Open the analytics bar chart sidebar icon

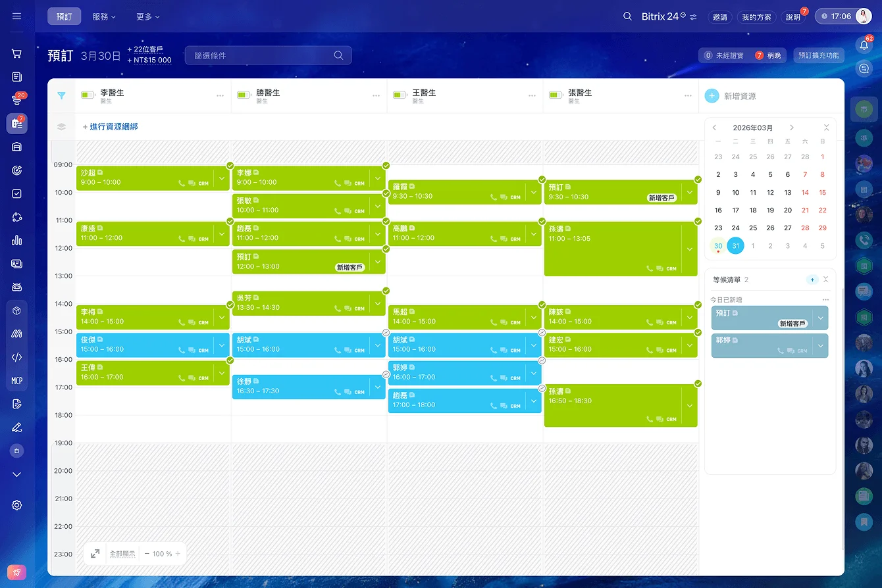pyautogui.click(x=16, y=241)
